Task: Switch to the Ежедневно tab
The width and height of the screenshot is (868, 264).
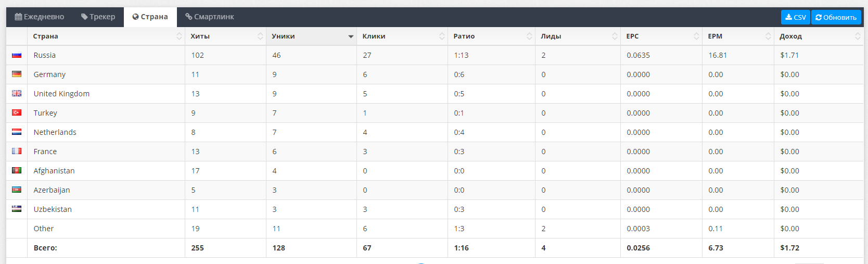Action: click(40, 17)
